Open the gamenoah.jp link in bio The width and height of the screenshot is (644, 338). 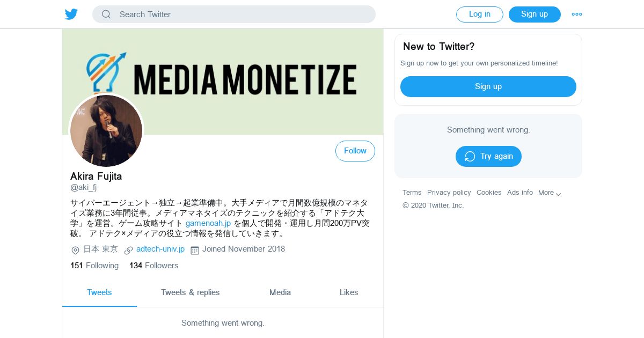click(x=208, y=223)
